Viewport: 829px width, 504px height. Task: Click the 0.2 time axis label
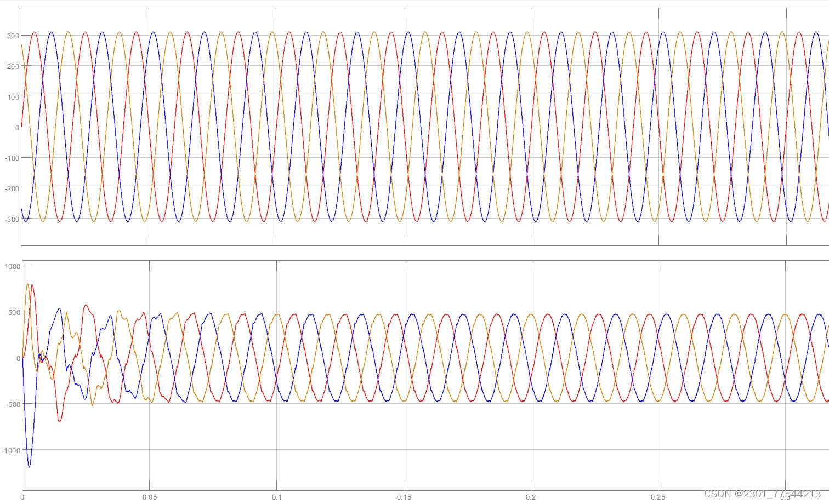(x=531, y=497)
